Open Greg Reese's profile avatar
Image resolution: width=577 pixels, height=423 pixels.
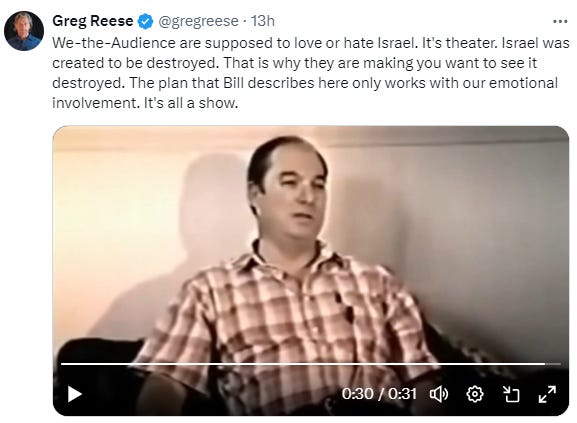point(24,31)
